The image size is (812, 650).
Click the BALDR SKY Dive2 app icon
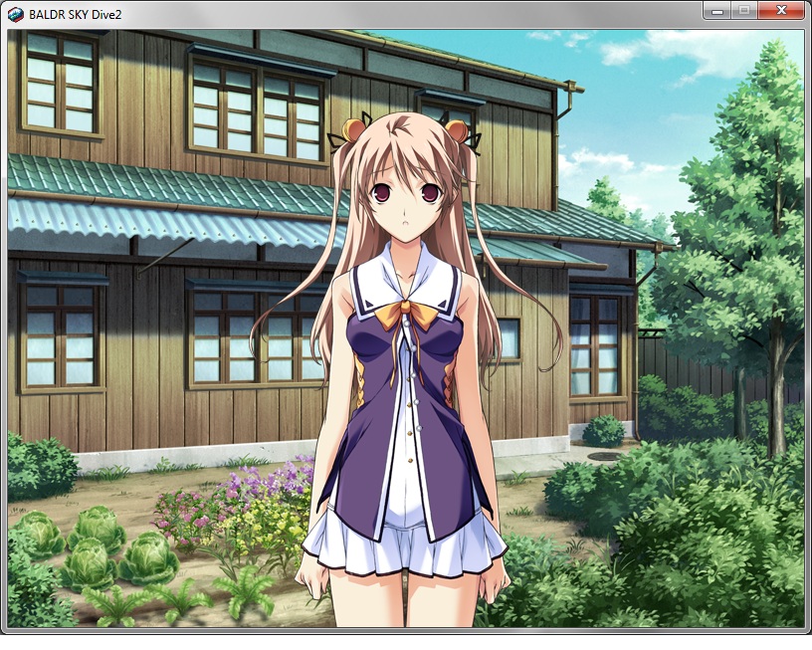(x=16, y=15)
